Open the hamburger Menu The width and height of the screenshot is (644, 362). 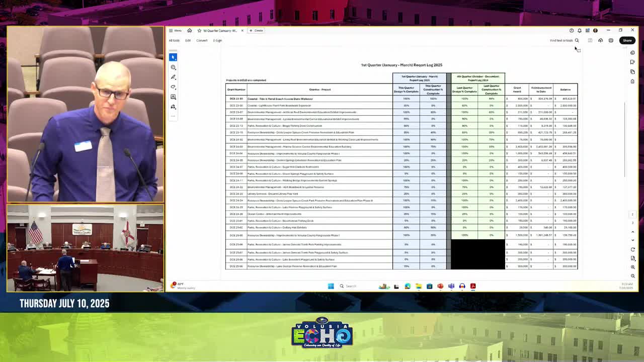pyautogui.click(x=175, y=31)
